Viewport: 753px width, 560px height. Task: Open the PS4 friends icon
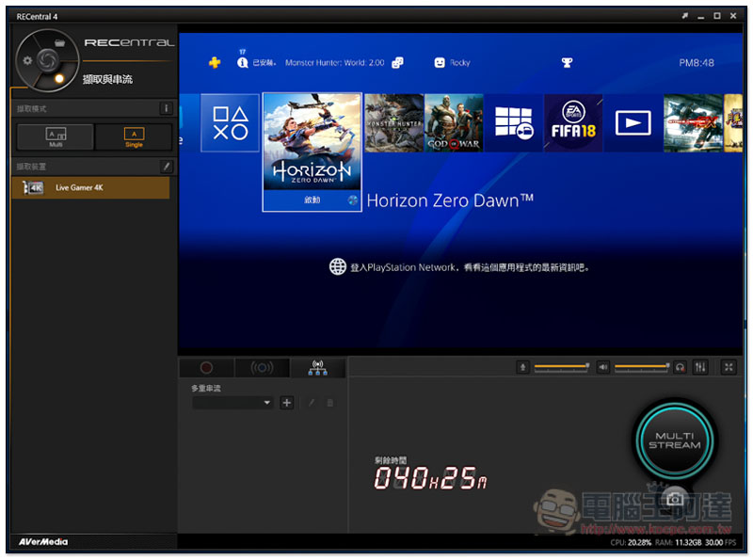click(397, 62)
